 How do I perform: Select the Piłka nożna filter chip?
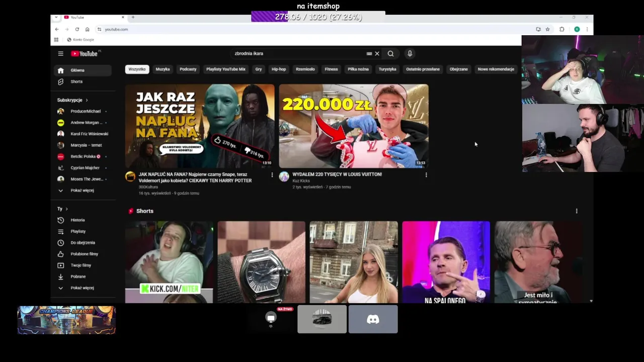(358, 69)
